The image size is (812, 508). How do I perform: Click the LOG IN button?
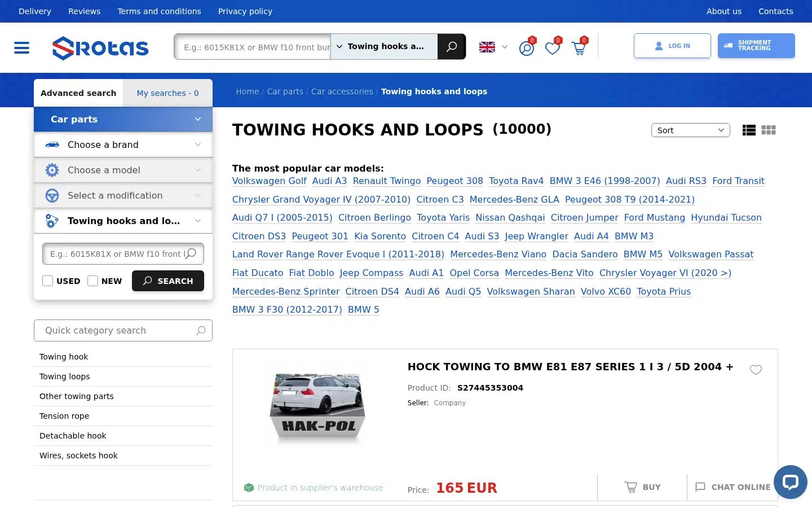672,46
